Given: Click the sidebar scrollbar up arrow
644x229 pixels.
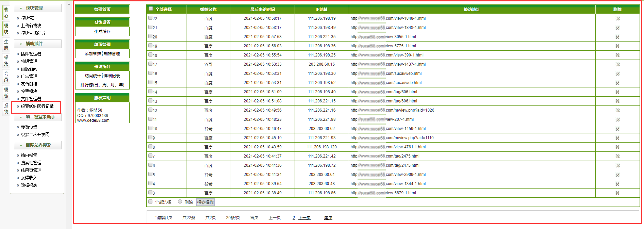Looking at the screenshot, I should (x=69, y=4).
